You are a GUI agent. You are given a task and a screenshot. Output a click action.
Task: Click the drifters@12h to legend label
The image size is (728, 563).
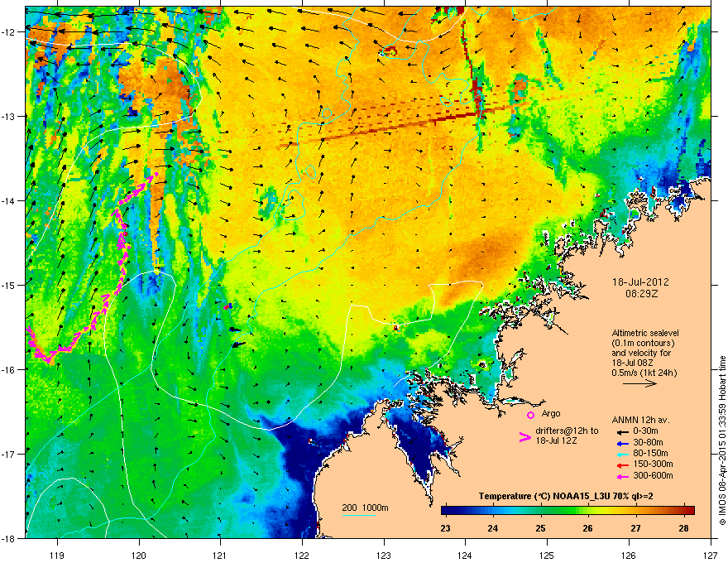point(567,431)
